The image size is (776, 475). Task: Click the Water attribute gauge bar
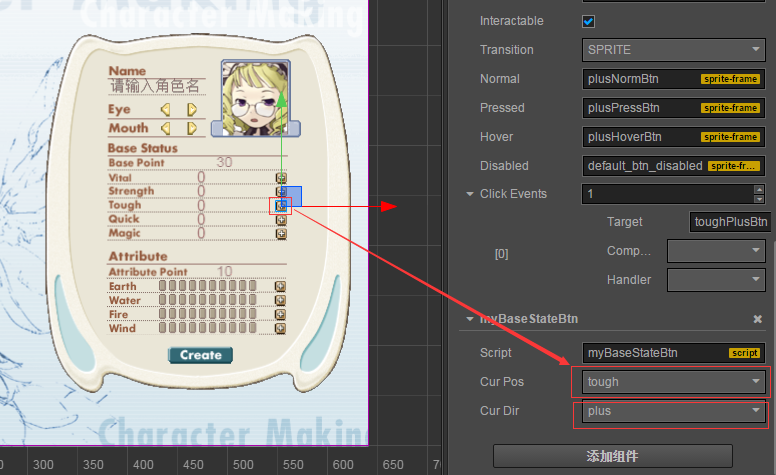click(x=207, y=300)
